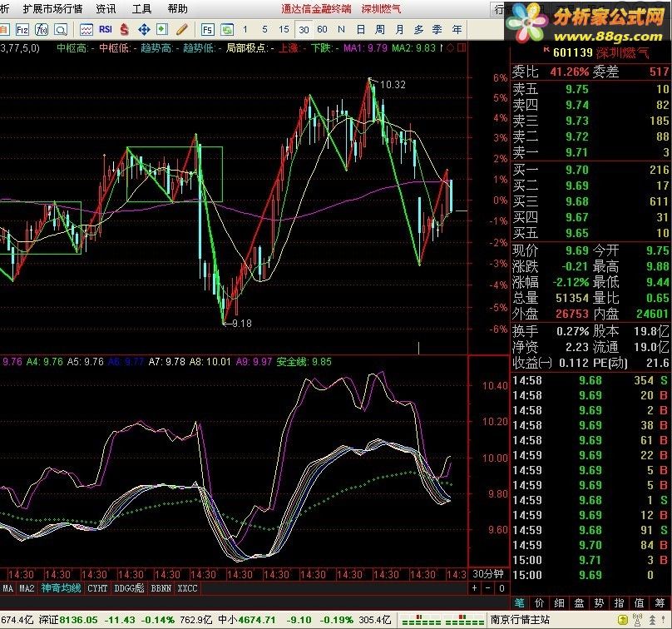Viewport: 672px width, 629px height.
Task: Click the red window icon above chart
Action: tap(462, 47)
